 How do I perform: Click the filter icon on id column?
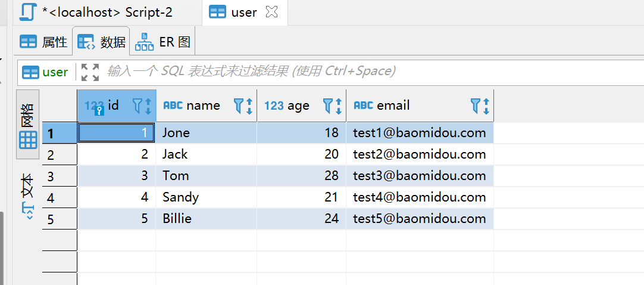point(137,106)
